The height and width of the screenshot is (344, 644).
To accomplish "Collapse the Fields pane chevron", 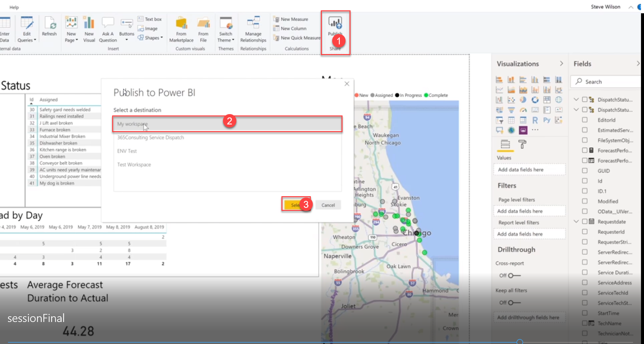I will coord(638,63).
